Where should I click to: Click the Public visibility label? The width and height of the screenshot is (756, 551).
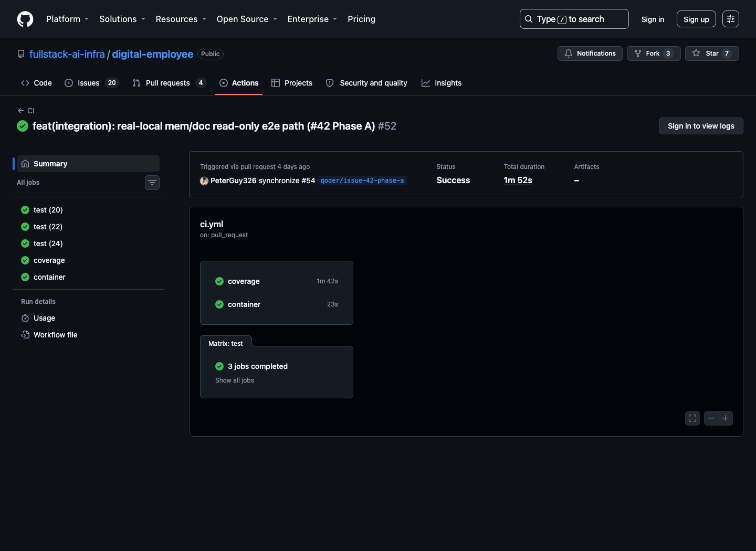click(x=211, y=54)
